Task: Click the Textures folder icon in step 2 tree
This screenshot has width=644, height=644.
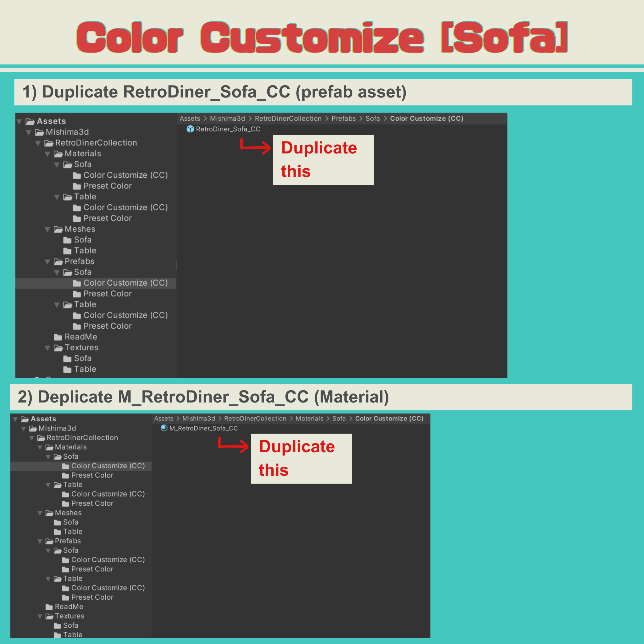Action: point(49,616)
